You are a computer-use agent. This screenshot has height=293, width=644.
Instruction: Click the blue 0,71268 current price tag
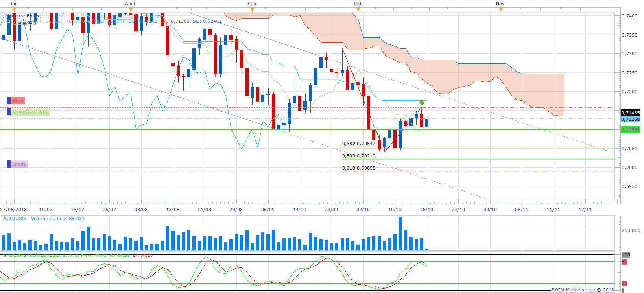630,119
